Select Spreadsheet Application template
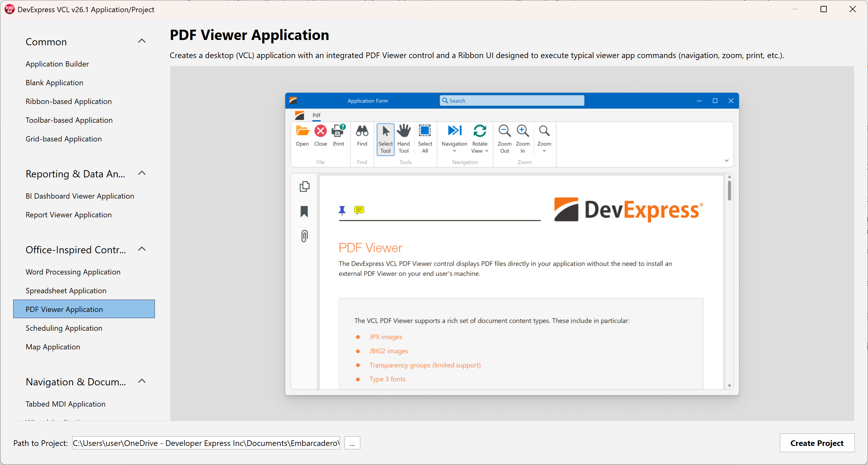Screen dimensions: 868x465 pyautogui.click(x=66, y=290)
